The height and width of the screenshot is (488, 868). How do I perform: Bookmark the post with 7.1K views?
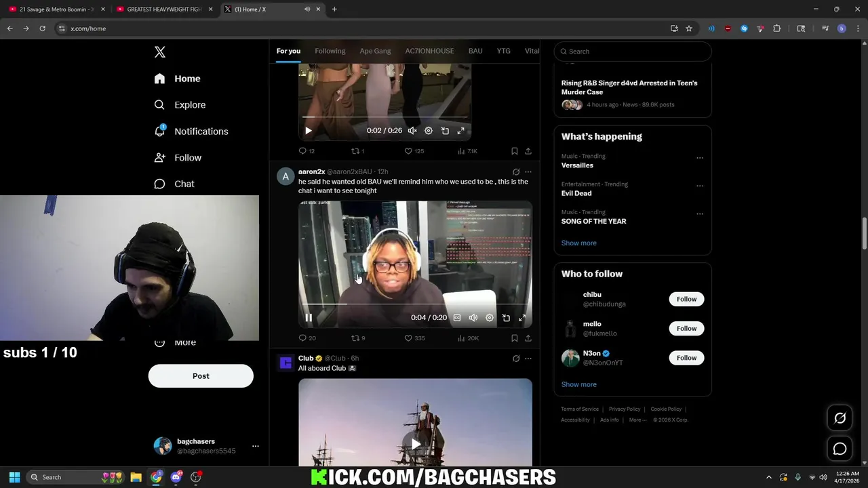click(x=515, y=151)
